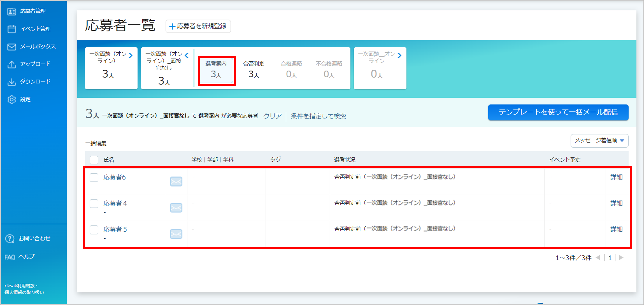Open 詳細 for 応募者6
This screenshot has height=305, width=644.
[x=616, y=177]
